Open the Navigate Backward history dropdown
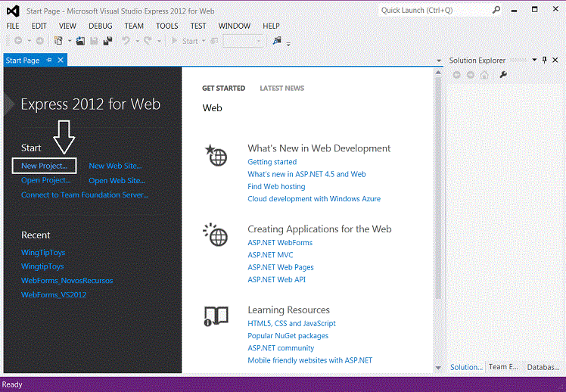Viewport: 566px width, 392px height. (30, 41)
